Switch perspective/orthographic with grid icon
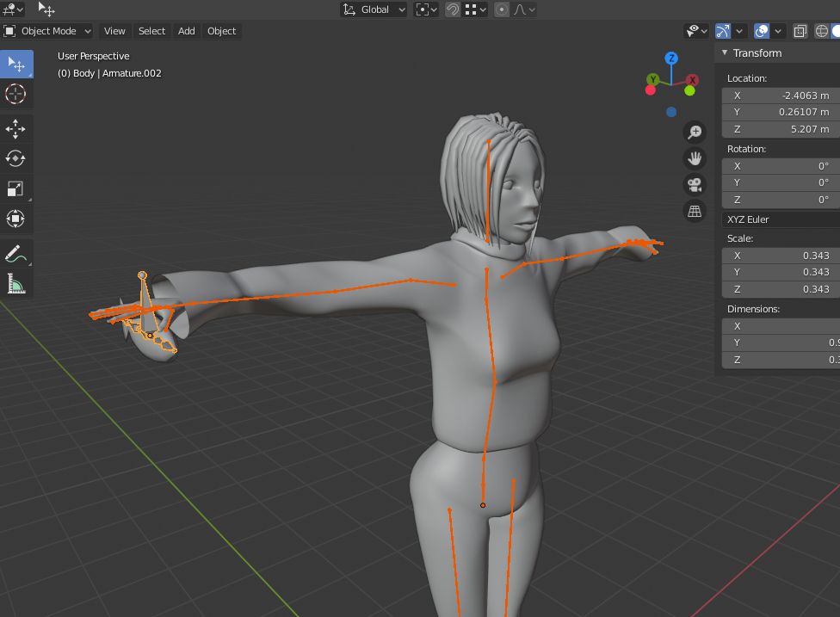 [x=695, y=211]
